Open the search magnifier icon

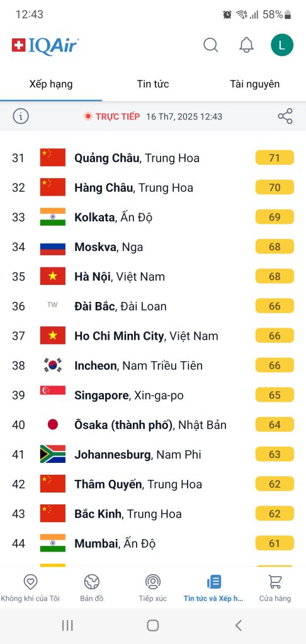pos(210,45)
